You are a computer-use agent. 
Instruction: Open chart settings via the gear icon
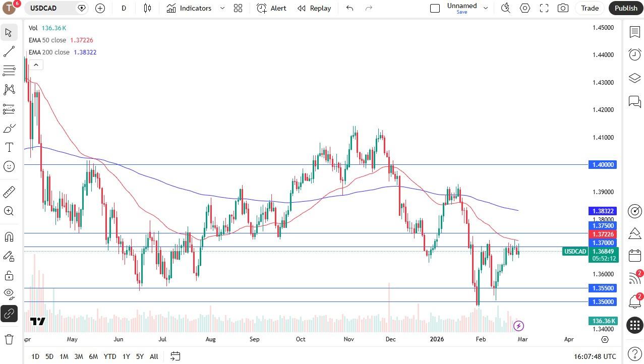(x=524, y=8)
